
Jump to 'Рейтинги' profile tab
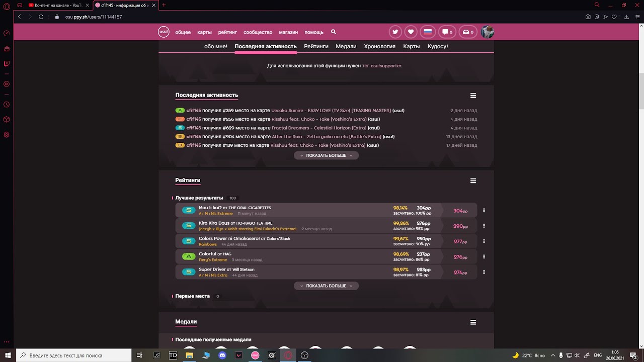coord(316,46)
